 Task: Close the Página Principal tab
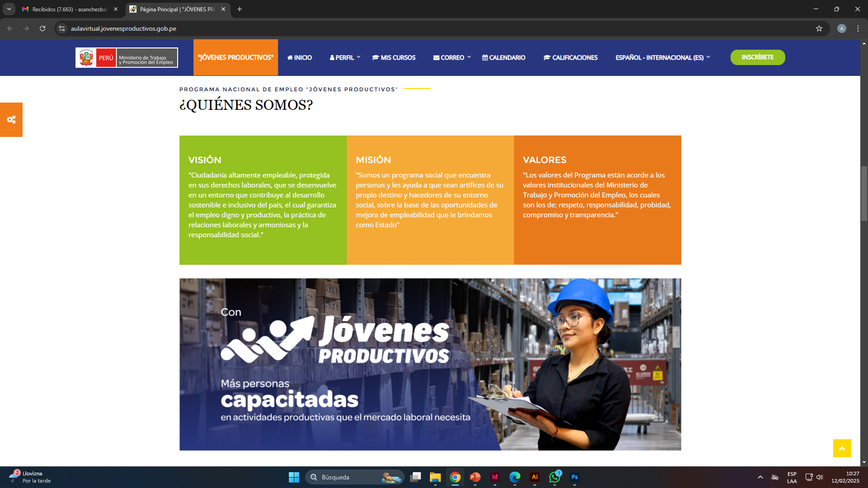pos(223,9)
